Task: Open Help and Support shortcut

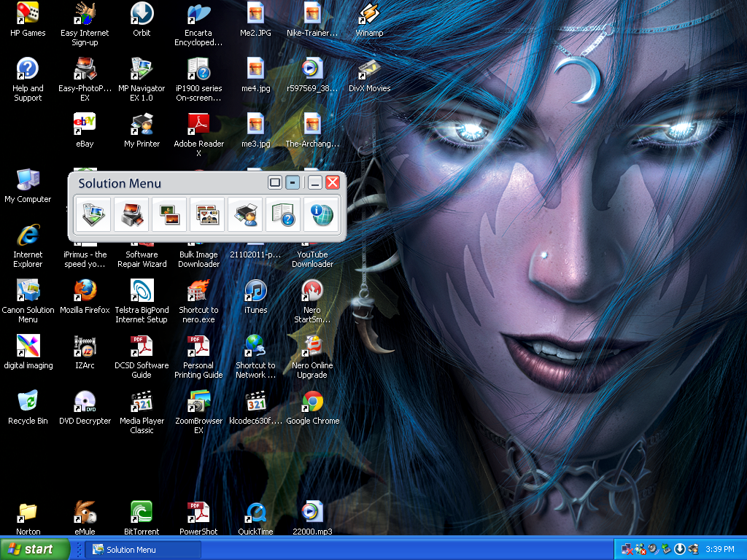Action: pos(28,79)
